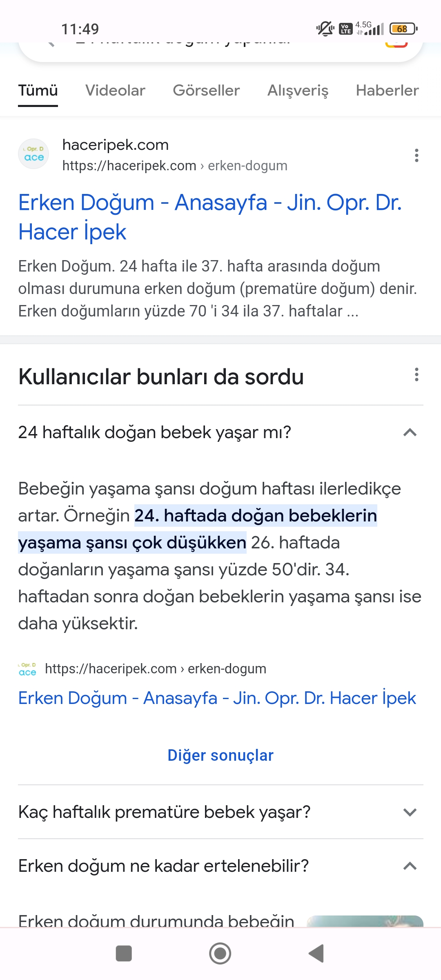Image resolution: width=441 pixels, height=980 pixels.
Task: Open the Haberler tab
Action: point(387,90)
